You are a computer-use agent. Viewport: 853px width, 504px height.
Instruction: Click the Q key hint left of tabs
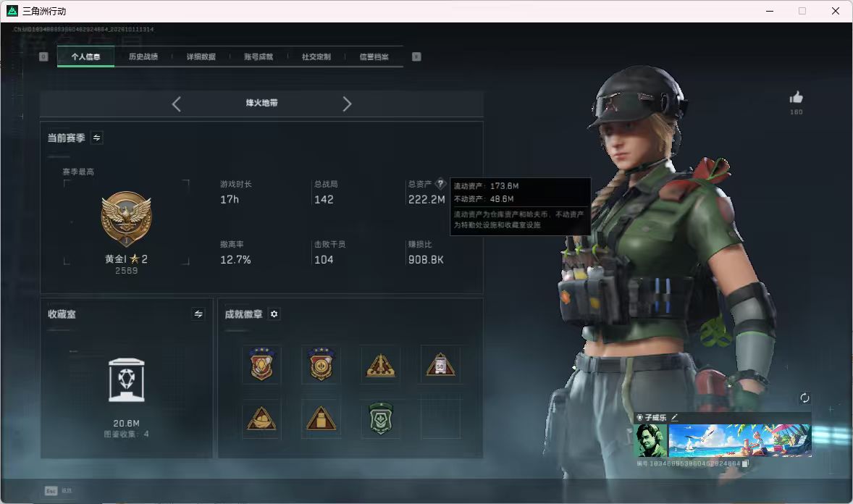point(43,56)
